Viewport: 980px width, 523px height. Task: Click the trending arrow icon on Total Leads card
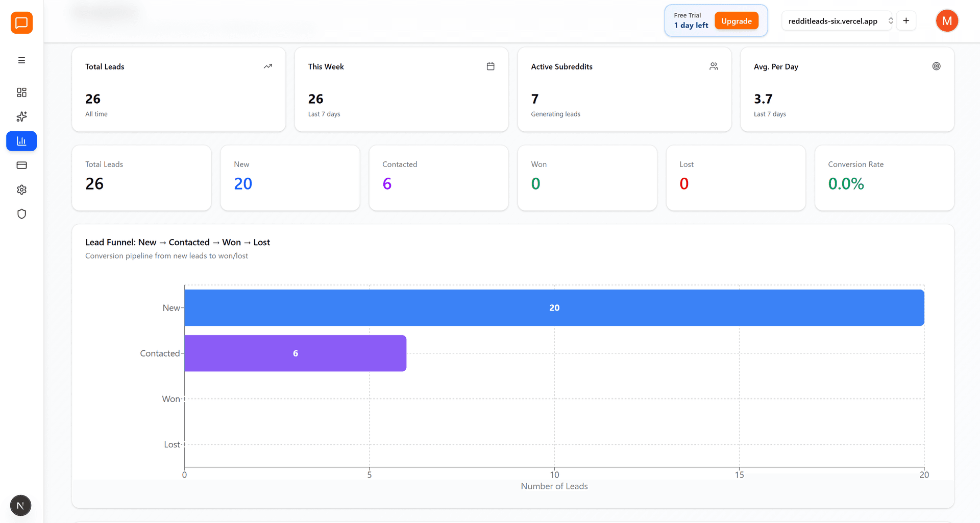coord(267,66)
